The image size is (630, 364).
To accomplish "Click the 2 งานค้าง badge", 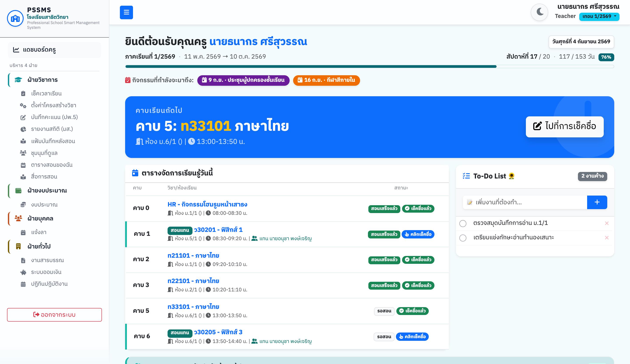I will coord(592,176).
